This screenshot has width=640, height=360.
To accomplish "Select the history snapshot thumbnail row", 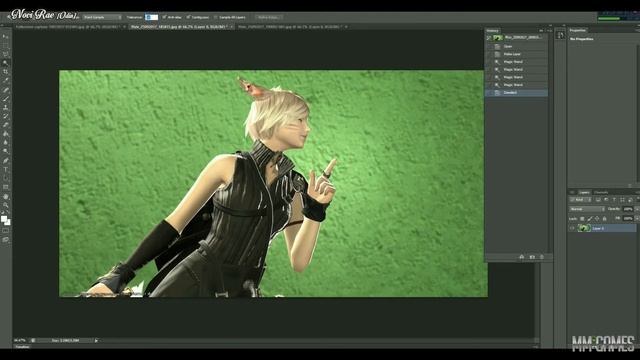I will coord(516,38).
